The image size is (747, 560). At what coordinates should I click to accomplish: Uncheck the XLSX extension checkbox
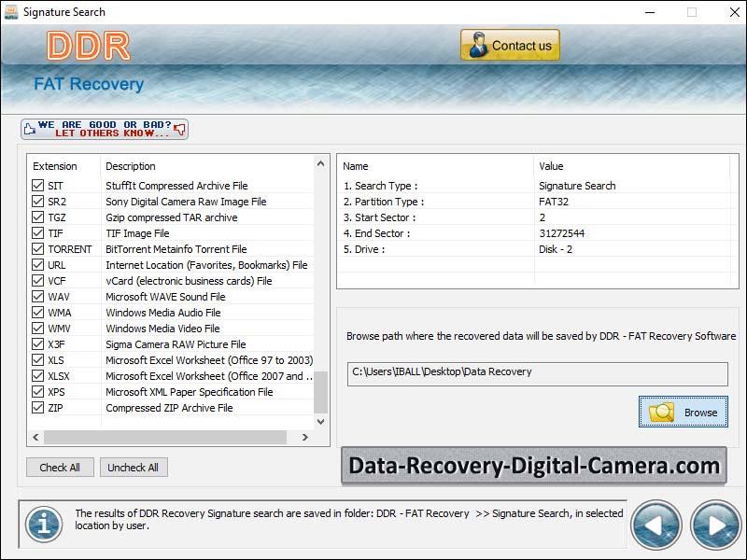pos(38,376)
